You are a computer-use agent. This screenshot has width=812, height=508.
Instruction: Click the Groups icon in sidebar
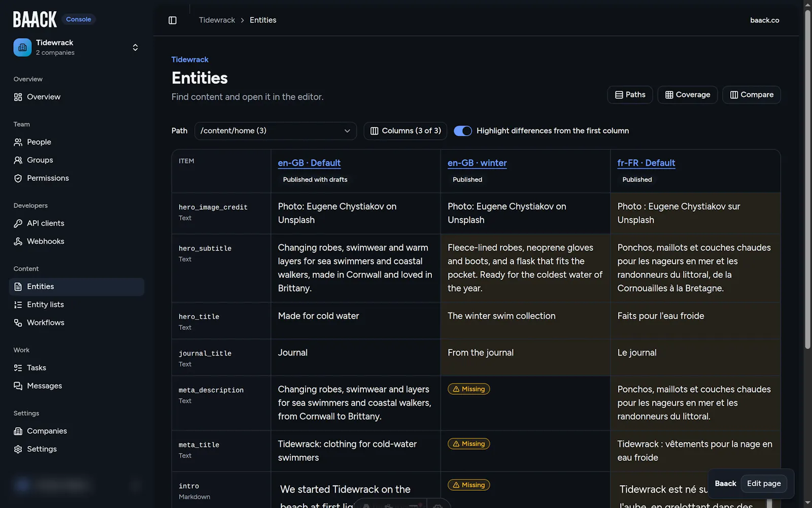point(18,160)
